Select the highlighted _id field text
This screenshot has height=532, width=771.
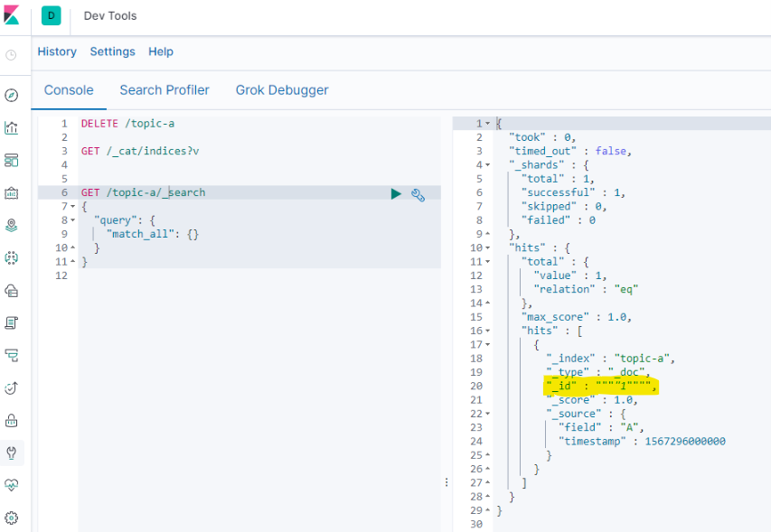pos(602,386)
